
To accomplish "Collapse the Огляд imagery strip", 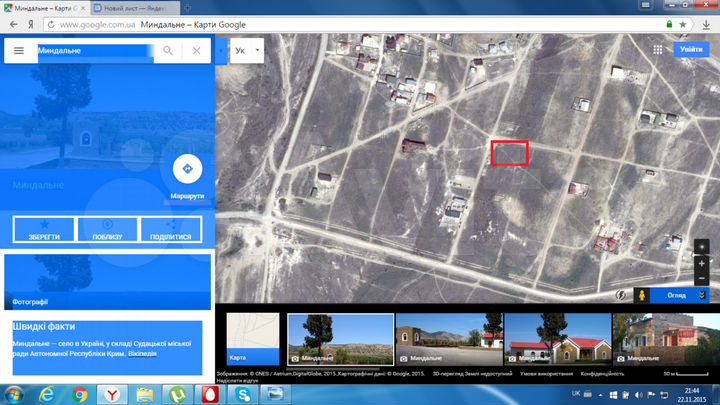I will [702, 295].
